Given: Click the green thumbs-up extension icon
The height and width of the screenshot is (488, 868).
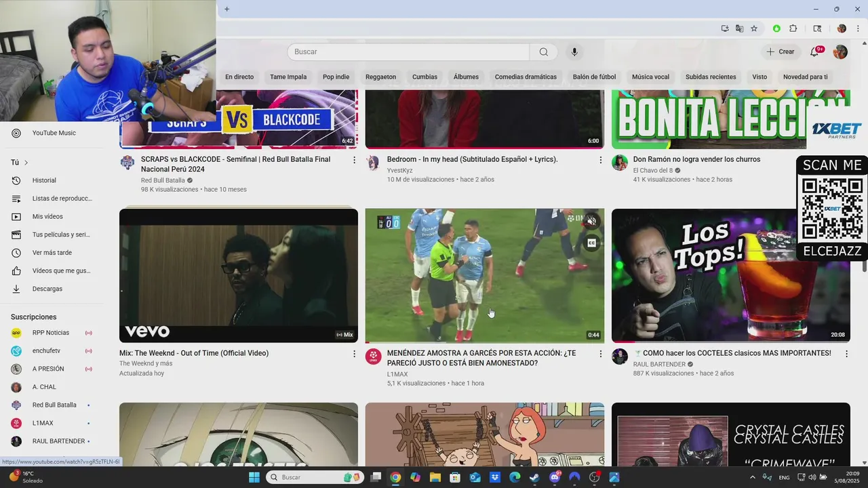Looking at the screenshot, I should [776, 28].
